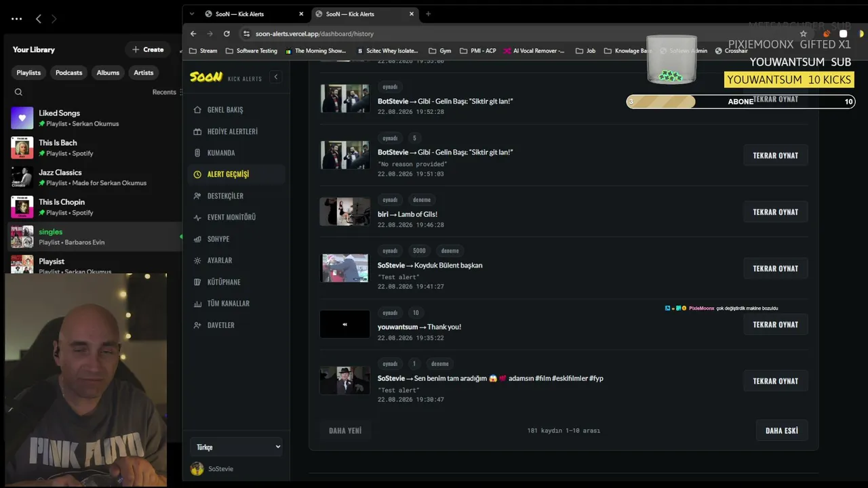The height and width of the screenshot is (488, 868).
Task: Click the SooN Kick Alerts logo
Action: pyautogui.click(x=225, y=77)
